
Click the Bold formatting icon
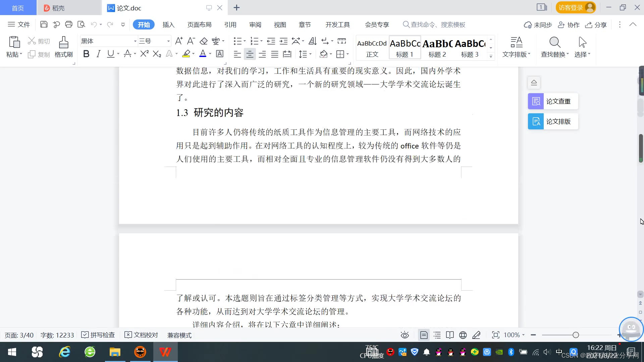point(86,54)
